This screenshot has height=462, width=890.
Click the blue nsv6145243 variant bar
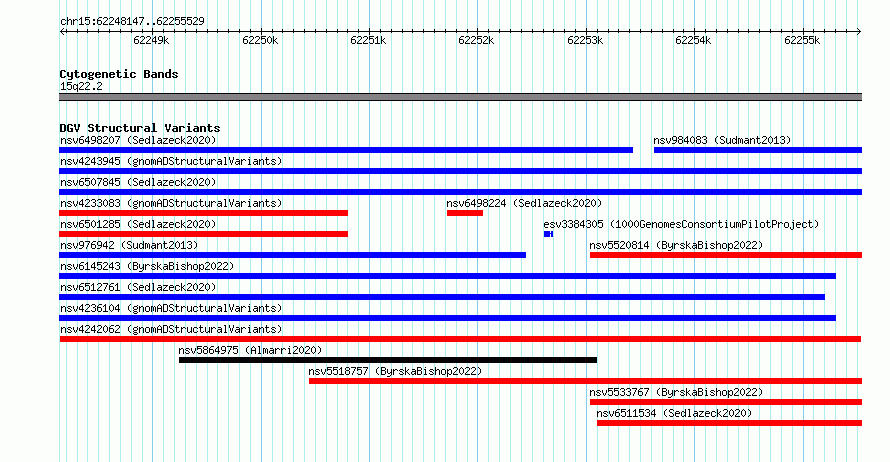447,276
